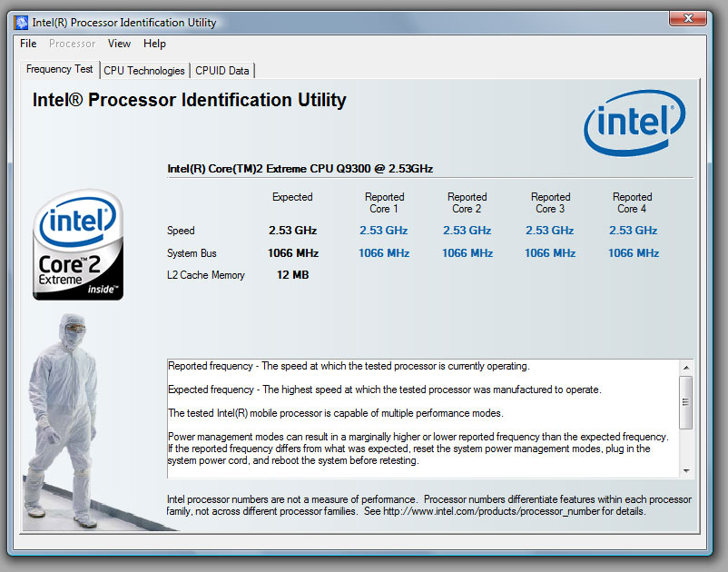Viewport: 728px width, 572px height.
Task: Click Reported Core 1 system bus 1066 MHz
Action: click(384, 253)
